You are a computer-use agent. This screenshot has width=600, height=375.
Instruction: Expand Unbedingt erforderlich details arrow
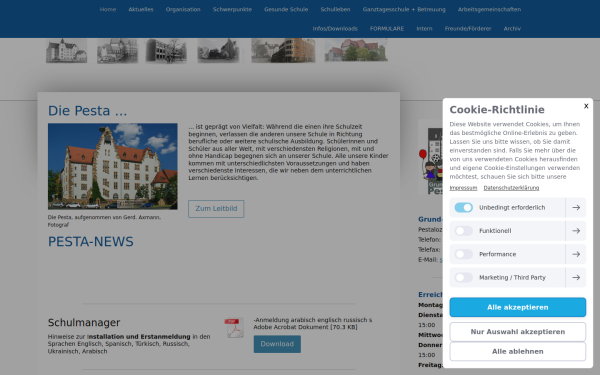click(x=576, y=207)
